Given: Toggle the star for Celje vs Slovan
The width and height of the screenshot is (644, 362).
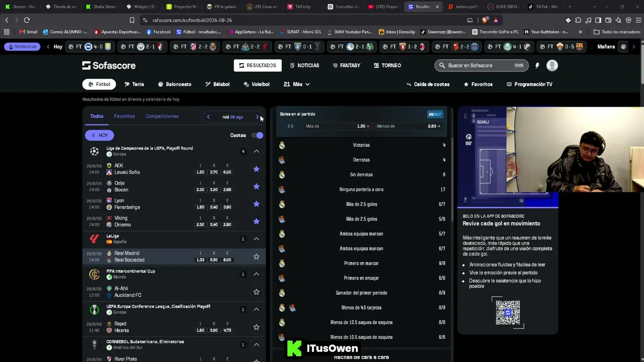Looking at the screenshot, I should (256, 187).
